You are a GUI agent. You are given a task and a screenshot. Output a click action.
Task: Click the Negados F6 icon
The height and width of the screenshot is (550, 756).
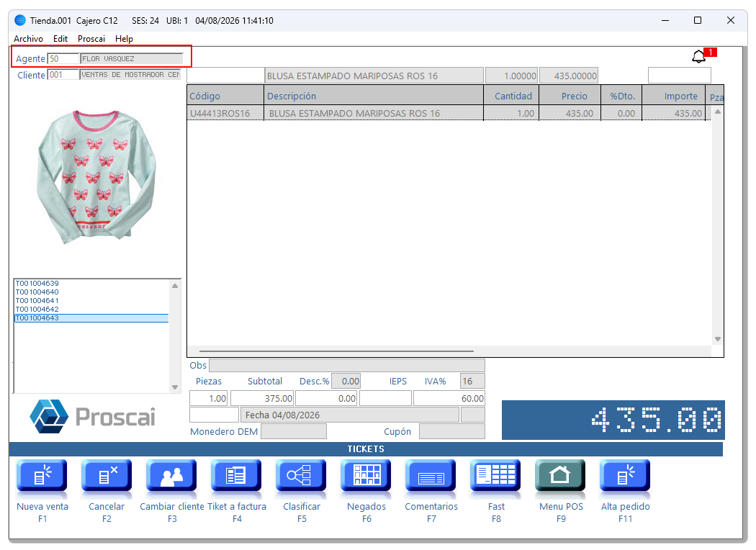point(366,475)
